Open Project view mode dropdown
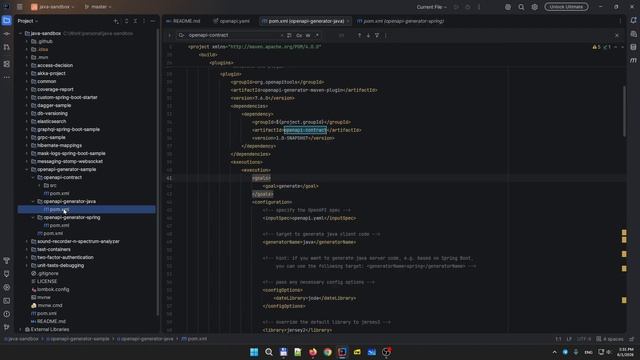This screenshot has width=640, height=360. tap(27, 21)
